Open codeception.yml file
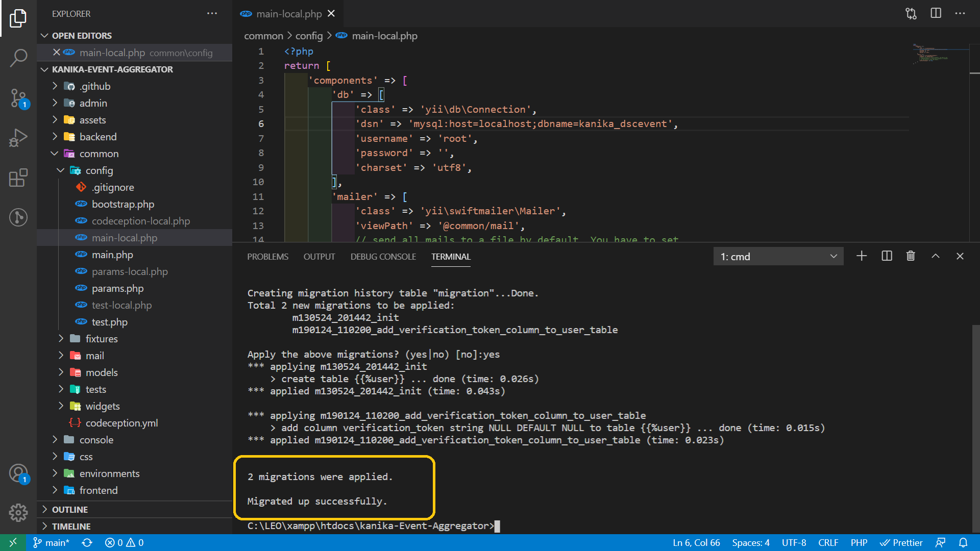The height and width of the screenshot is (551, 980). [135, 423]
